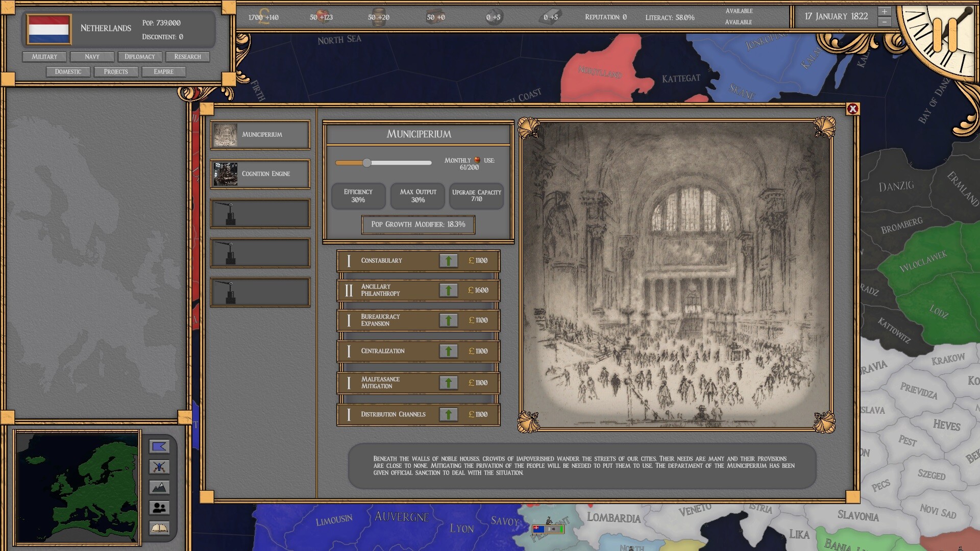Click the Military button

click(44, 57)
